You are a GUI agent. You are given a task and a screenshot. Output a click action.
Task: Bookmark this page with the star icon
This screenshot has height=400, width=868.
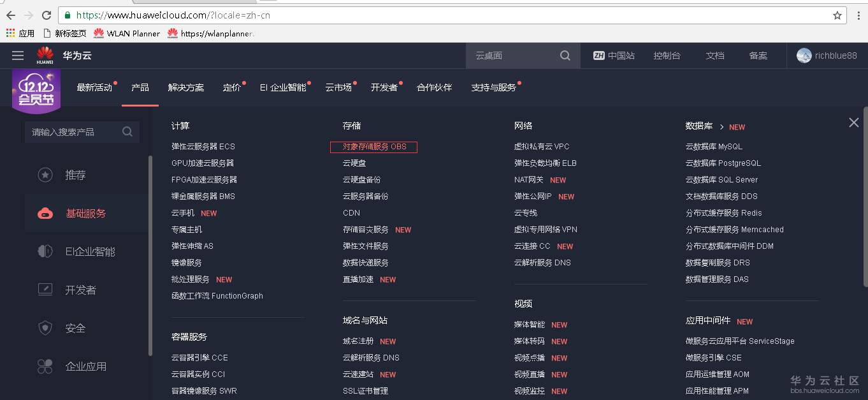(837, 15)
